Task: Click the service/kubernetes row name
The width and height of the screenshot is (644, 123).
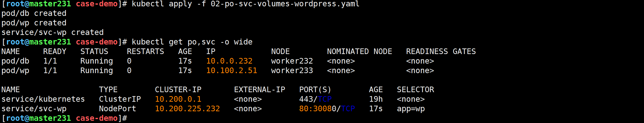Action: (x=43, y=99)
